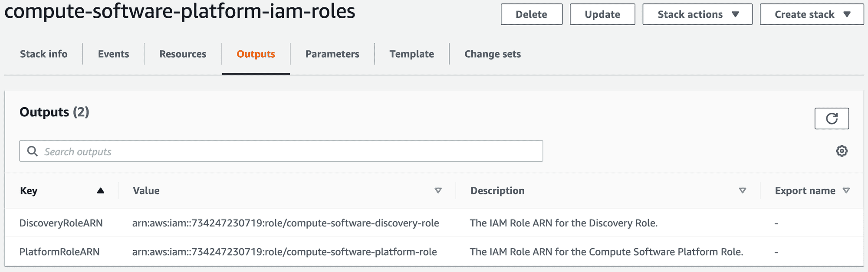Open outputs table settings gear
The height and width of the screenshot is (272, 868).
click(x=842, y=151)
